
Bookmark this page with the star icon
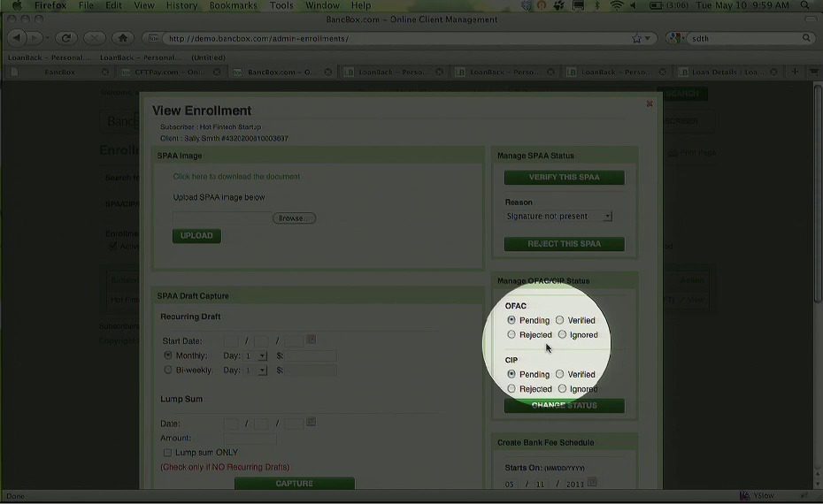(x=636, y=38)
